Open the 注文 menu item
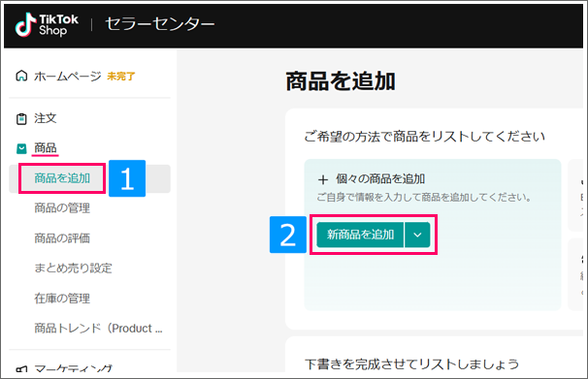Screen dimensions: 588x379 [46, 118]
